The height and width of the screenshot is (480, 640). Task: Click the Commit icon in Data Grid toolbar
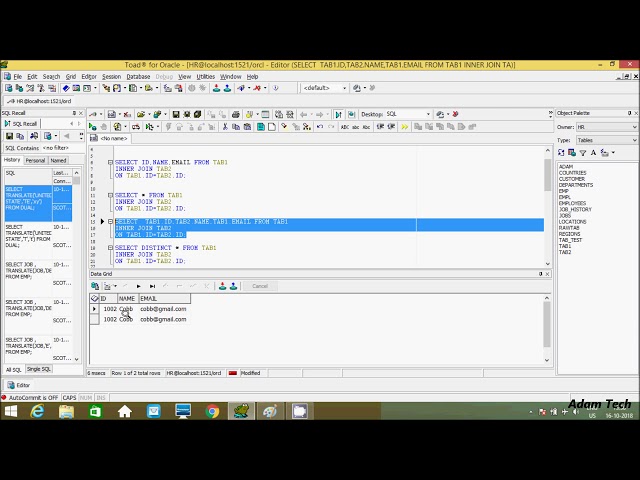click(x=222, y=286)
